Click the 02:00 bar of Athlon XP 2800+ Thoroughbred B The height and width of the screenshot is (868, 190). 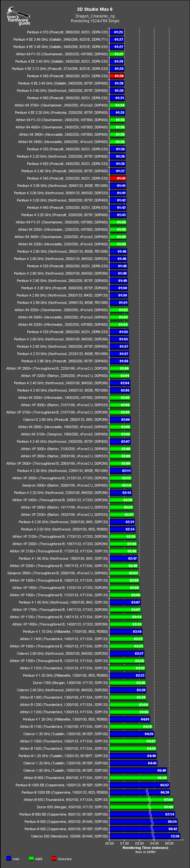click(119, 369)
